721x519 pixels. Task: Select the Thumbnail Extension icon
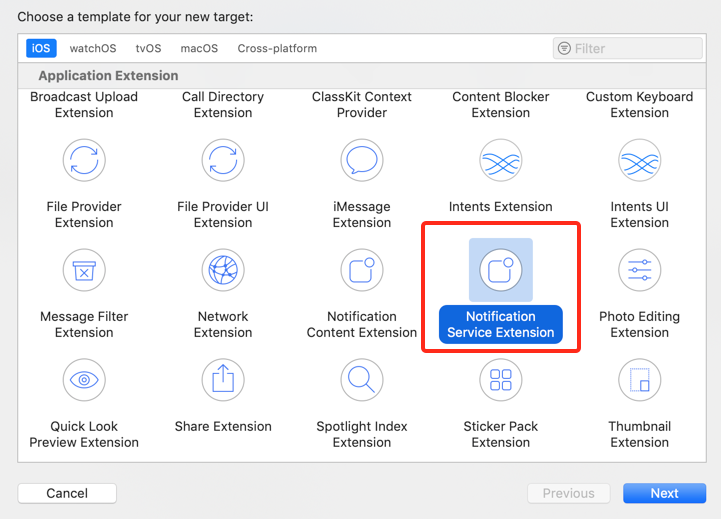(x=640, y=380)
